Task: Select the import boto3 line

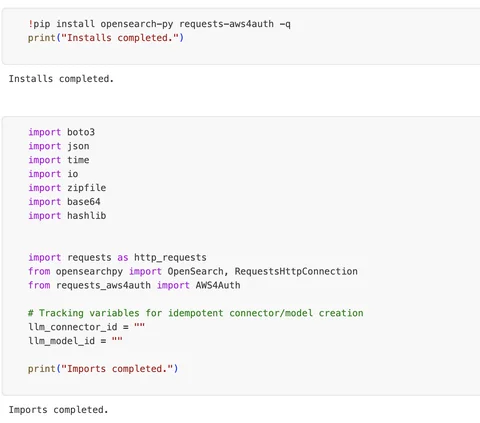Action: 62,132
